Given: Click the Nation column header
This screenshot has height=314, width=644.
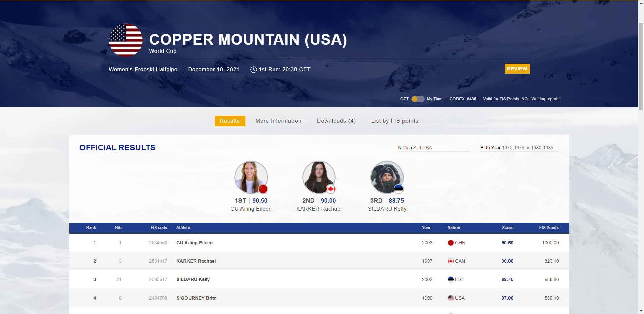Looking at the screenshot, I should click(x=454, y=228).
